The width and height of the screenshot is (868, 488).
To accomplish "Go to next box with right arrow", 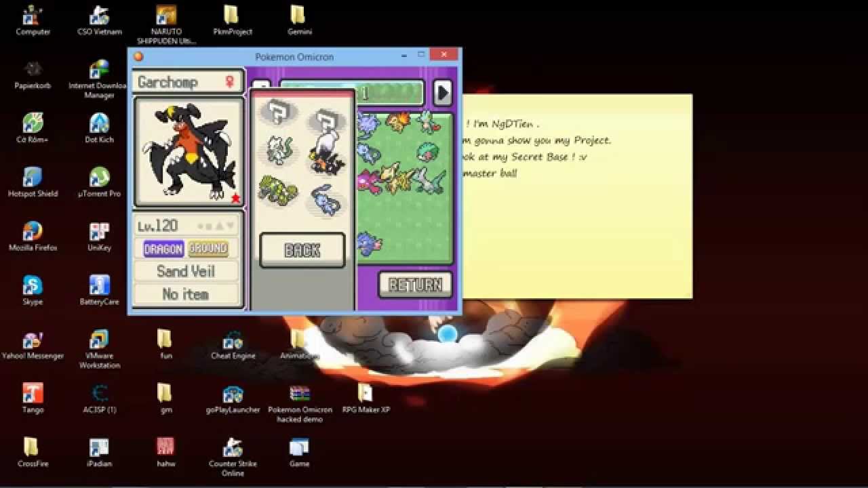I will (442, 92).
